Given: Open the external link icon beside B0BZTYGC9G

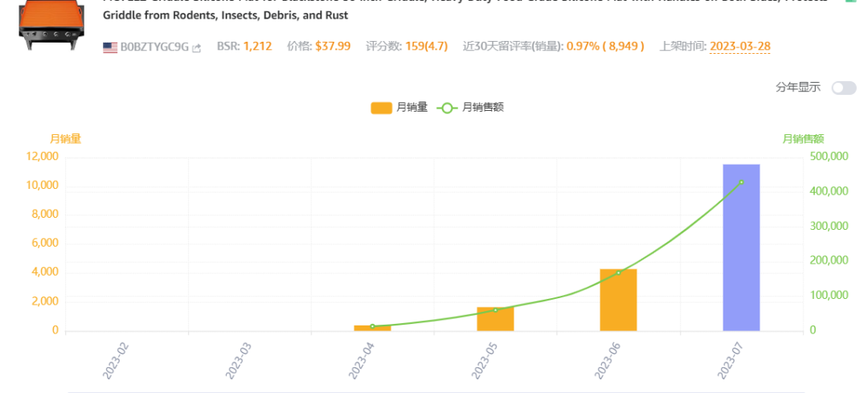Looking at the screenshot, I should 197,48.
